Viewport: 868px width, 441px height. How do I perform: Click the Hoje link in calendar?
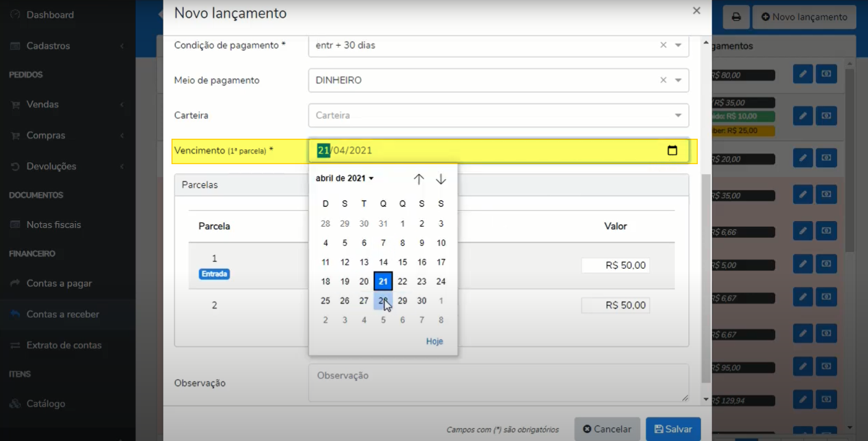(435, 341)
